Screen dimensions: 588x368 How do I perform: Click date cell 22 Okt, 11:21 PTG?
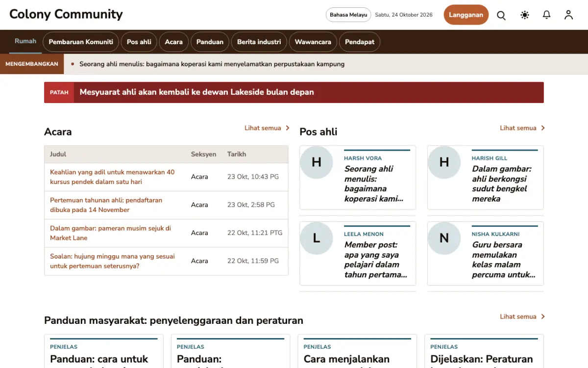[255, 233]
